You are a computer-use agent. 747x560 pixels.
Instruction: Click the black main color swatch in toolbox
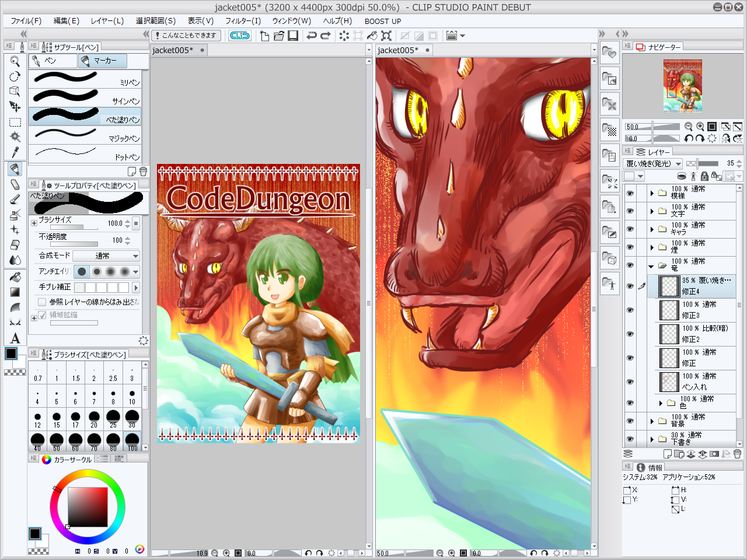11,353
